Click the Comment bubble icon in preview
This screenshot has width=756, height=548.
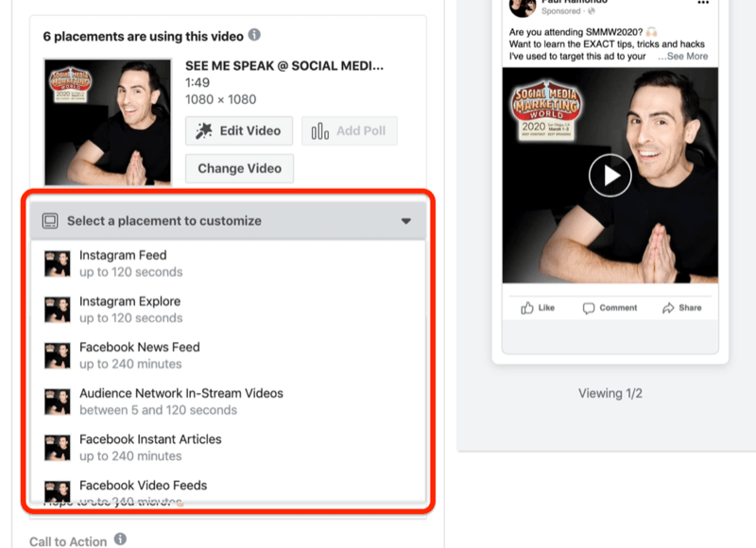pyautogui.click(x=588, y=308)
